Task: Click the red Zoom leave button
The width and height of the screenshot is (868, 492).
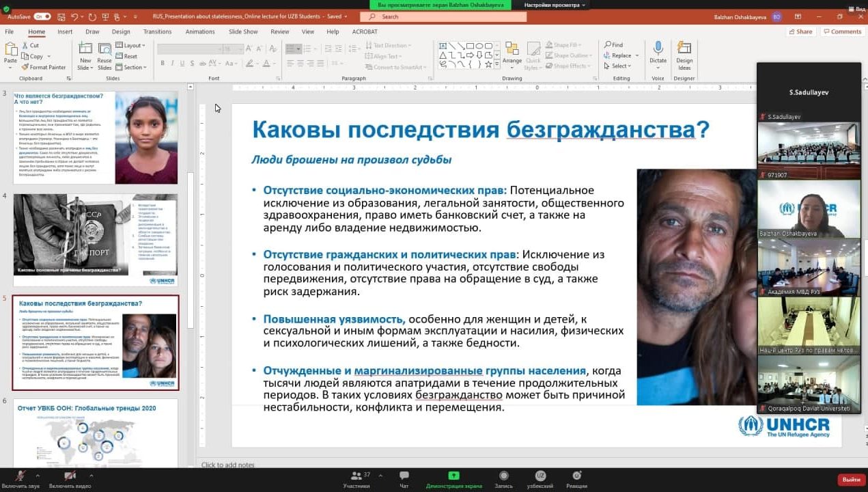Action: click(852, 480)
